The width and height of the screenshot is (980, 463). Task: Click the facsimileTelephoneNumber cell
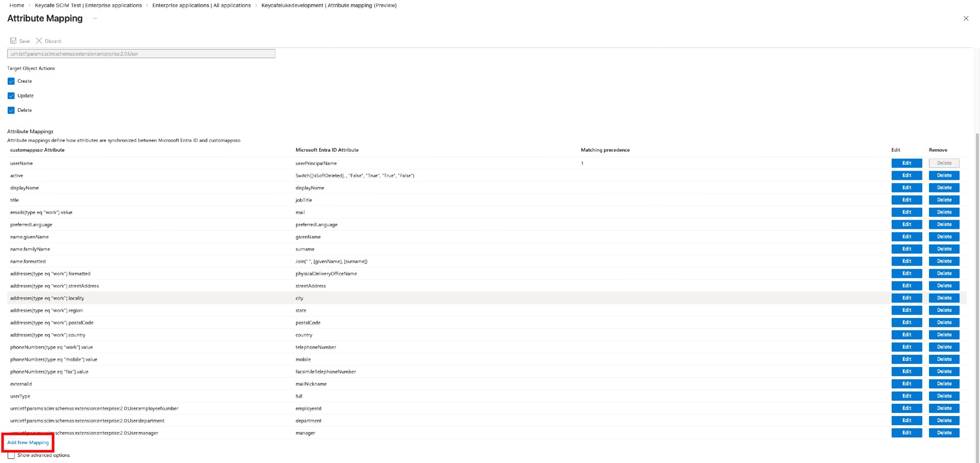point(326,372)
